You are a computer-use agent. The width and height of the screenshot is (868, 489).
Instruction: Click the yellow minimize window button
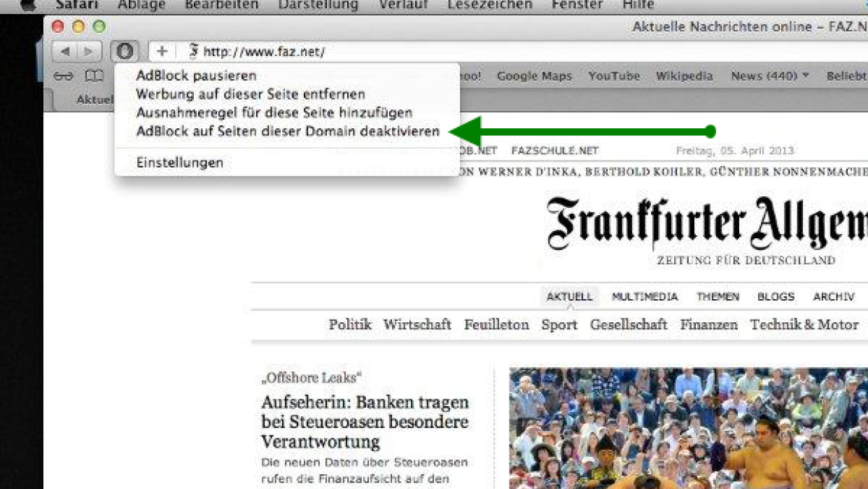tap(78, 27)
